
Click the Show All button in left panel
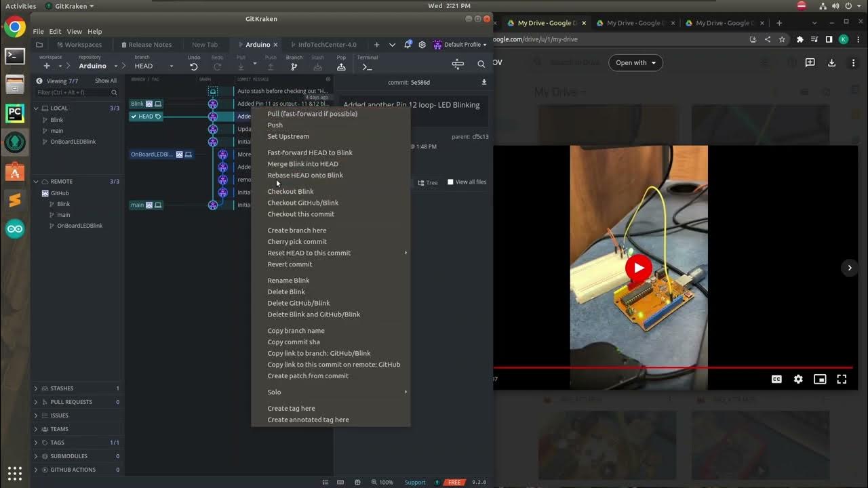point(106,81)
